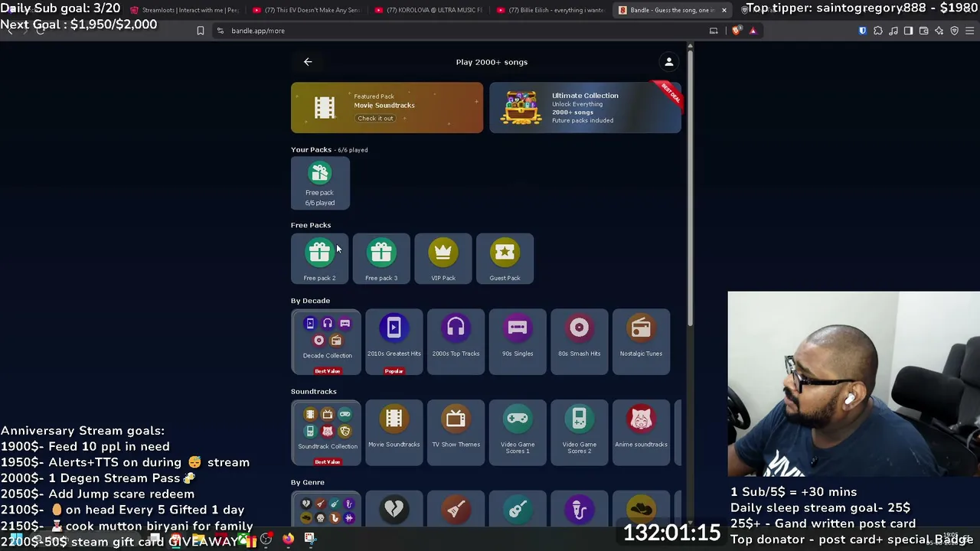
Task: Close the Bandle browser tab
Action: [724, 10]
